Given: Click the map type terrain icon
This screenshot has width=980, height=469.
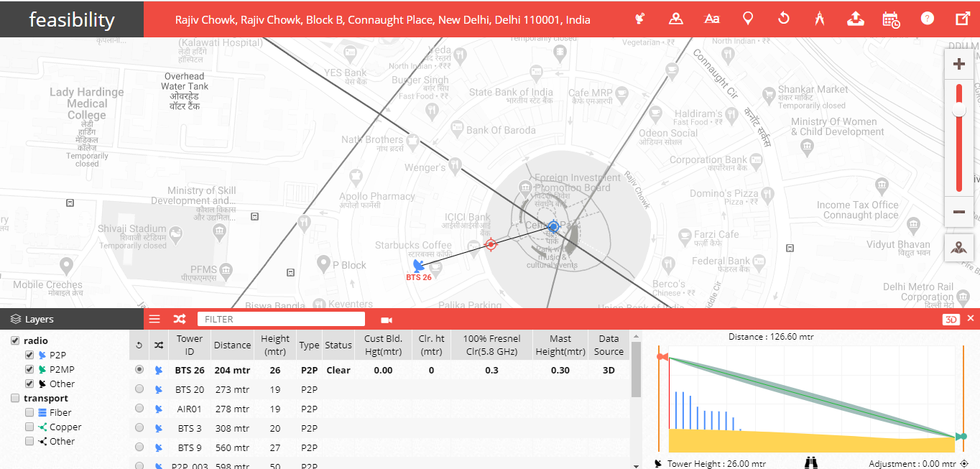Looking at the screenshot, I should [958, 248].
